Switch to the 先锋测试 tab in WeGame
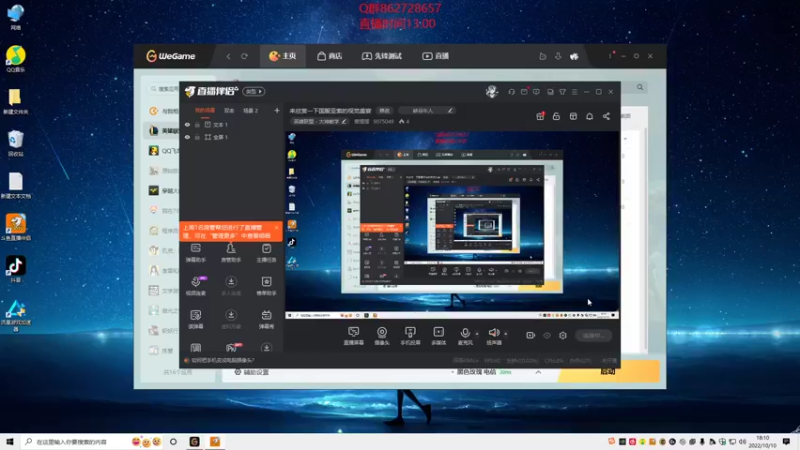This screenshot has height=450, width=800. coord(382,56)
